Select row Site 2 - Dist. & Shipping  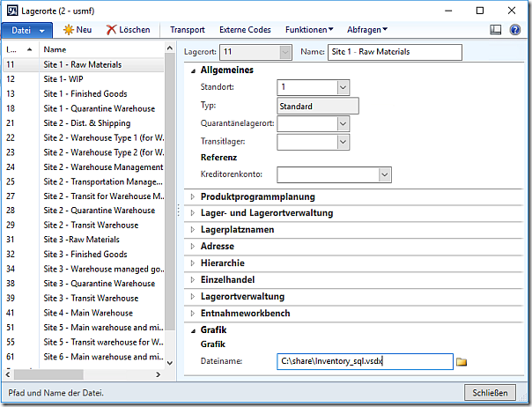point(84,123)
